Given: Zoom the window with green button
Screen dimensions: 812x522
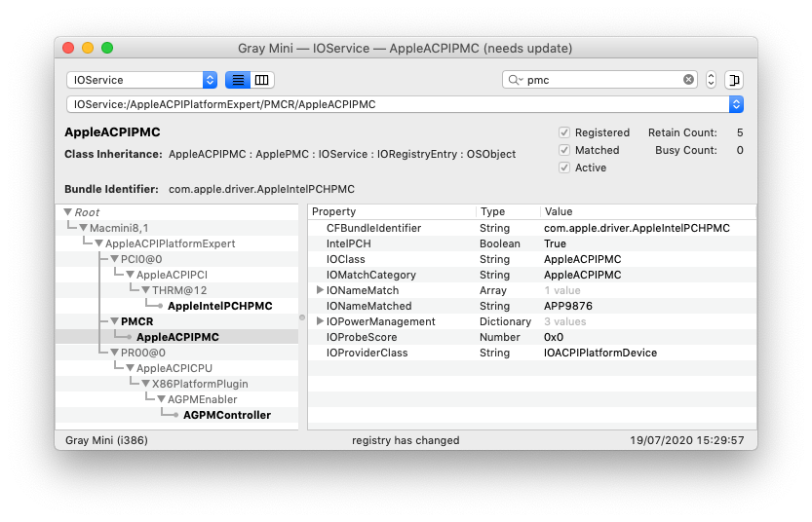Looking at the screenshot, I should pos(107,48).
